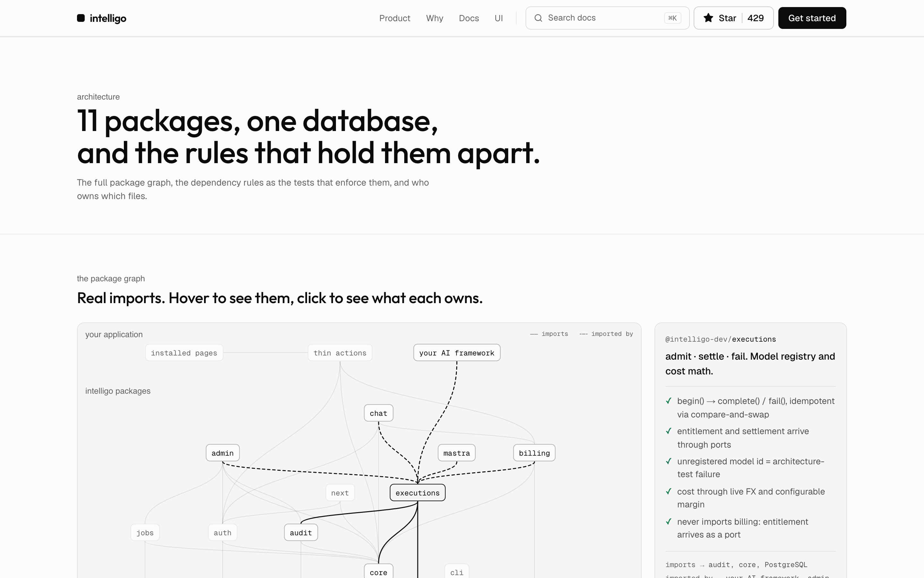Select the auth package node
This screenshot has width=924, height=578.
[x=223, y=532]
